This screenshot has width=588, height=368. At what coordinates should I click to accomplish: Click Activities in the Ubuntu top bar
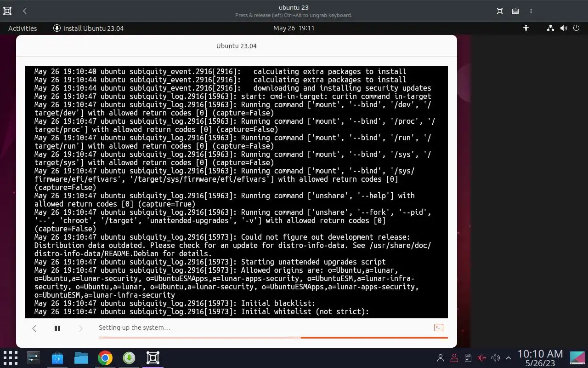[23, 28]
